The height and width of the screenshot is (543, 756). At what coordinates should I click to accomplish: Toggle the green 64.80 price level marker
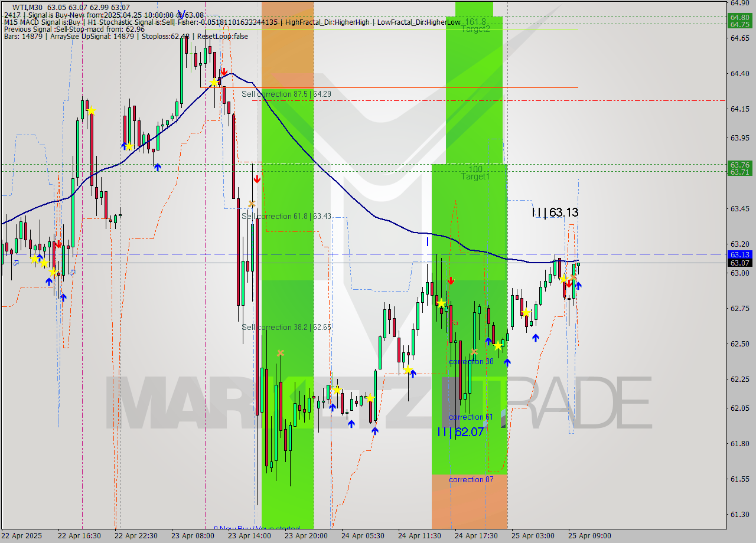(739, 18)
